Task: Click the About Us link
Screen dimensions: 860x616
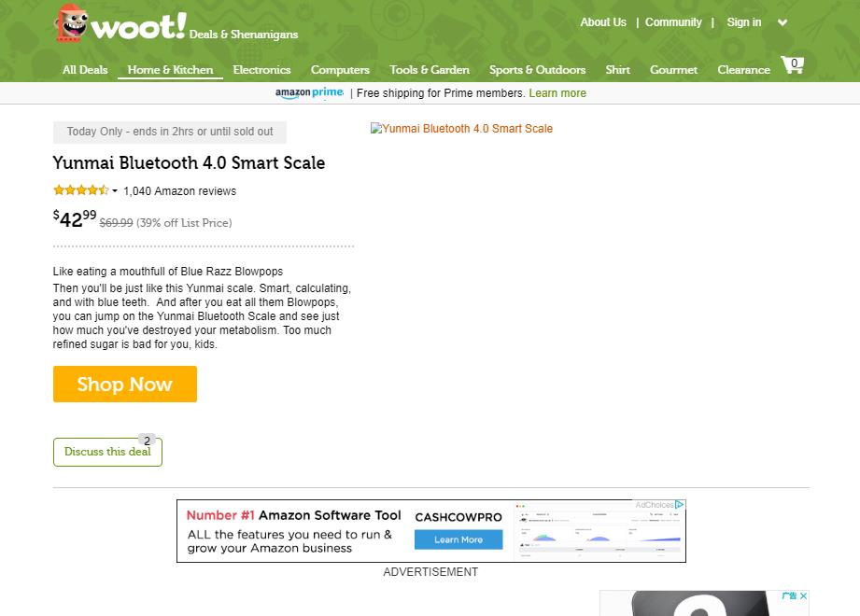Action: tap(603, 22)
